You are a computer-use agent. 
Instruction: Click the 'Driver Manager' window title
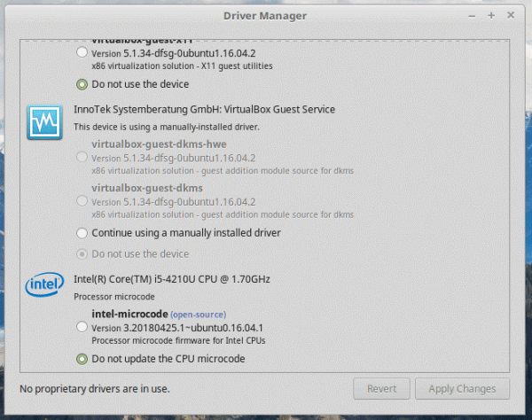(x=265, y=16)
